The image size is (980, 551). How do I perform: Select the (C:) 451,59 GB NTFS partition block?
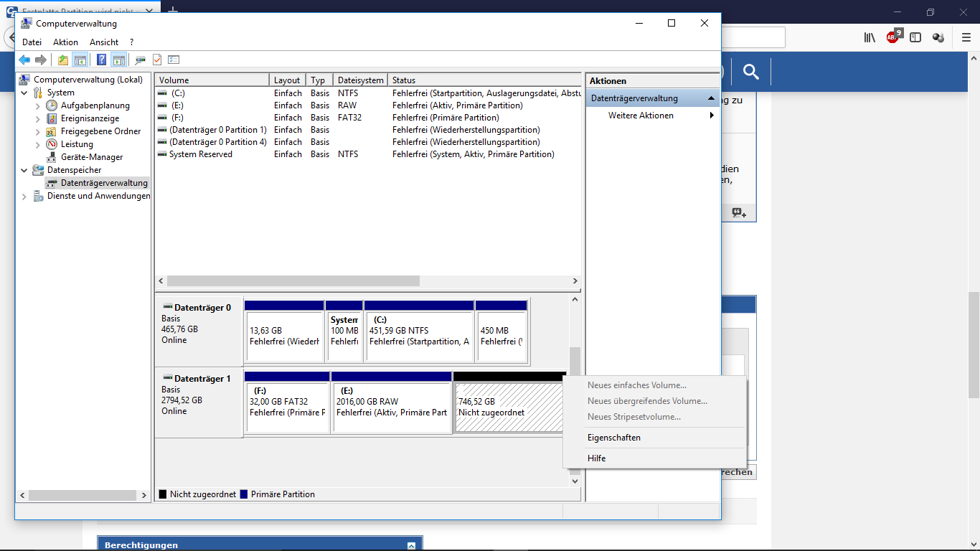[419, 331]
